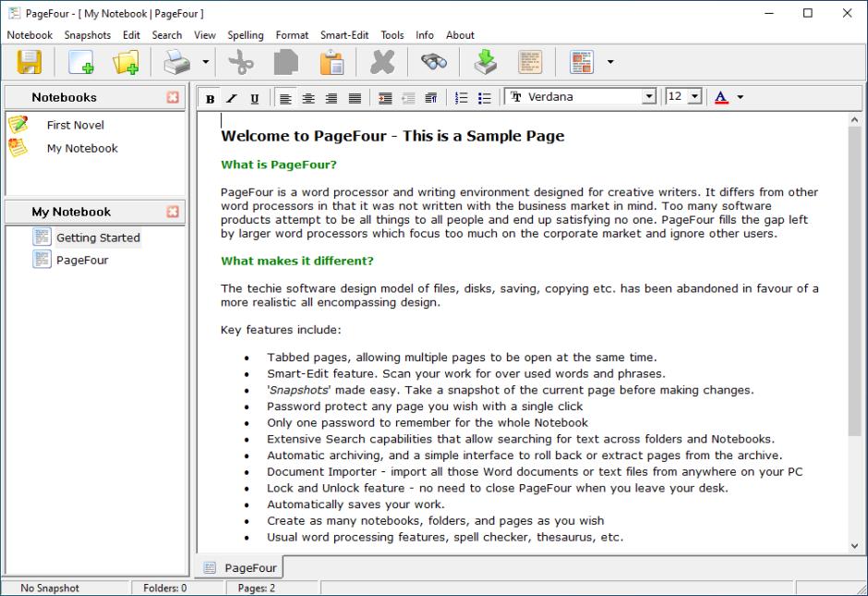Image resolution: width=868 pixels, height=596 pixels.
Task: Align text left
Action: [x=285, y=99]
